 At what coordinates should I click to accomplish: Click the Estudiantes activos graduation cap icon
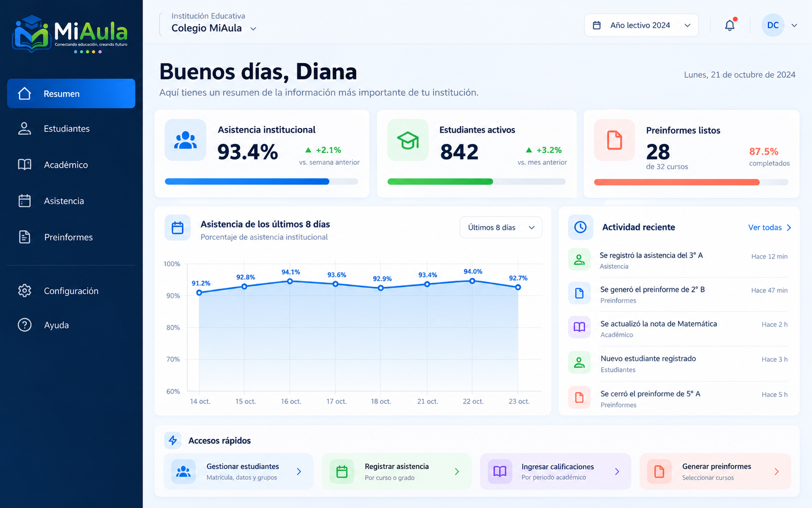tap(408, 140)
